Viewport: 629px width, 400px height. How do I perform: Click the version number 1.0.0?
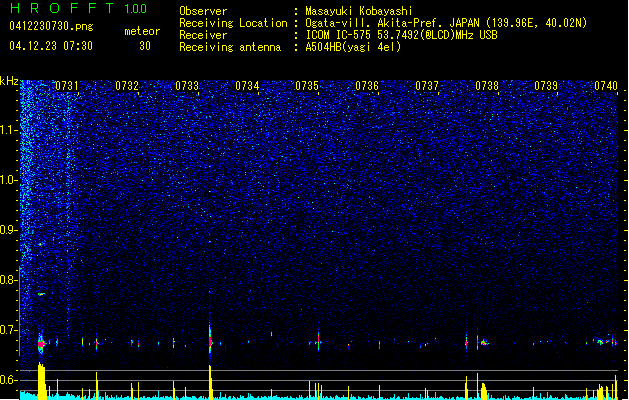point(135,8)
